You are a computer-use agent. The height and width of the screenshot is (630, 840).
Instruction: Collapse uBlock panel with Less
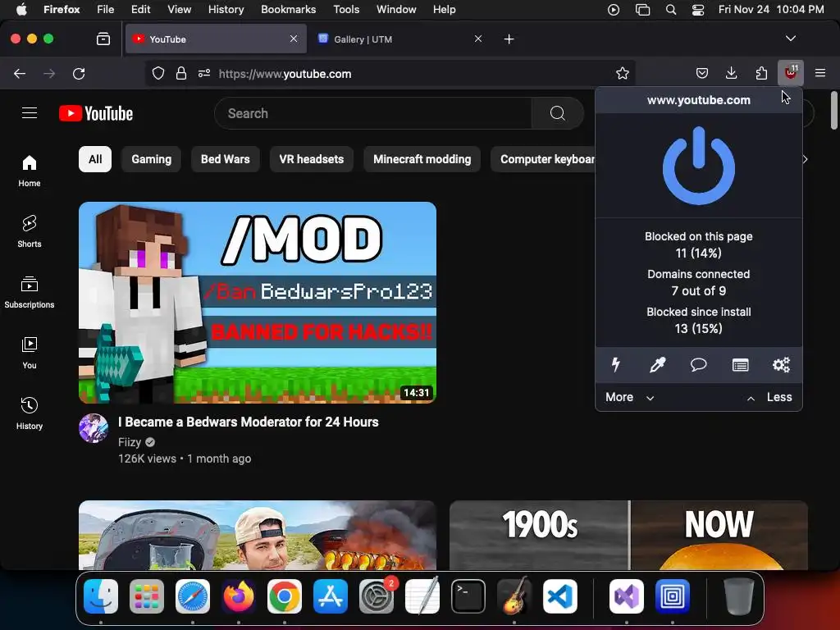point(769,397)
